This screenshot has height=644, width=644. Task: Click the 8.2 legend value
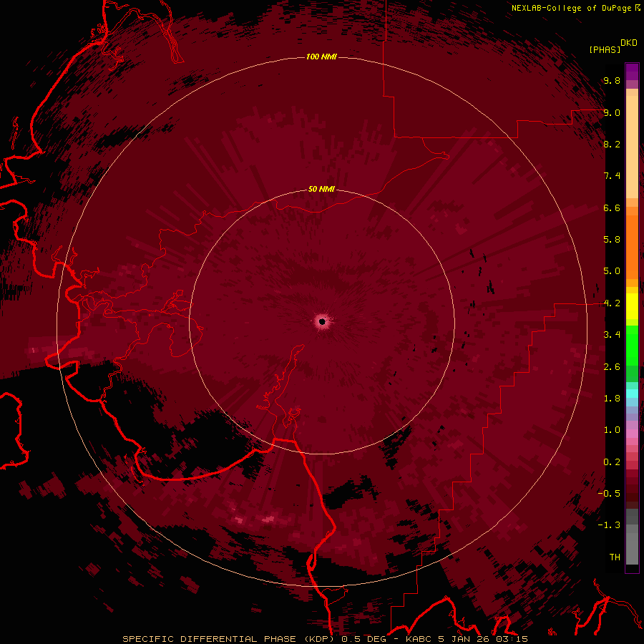pyautogui.click(x=612, y=144)
